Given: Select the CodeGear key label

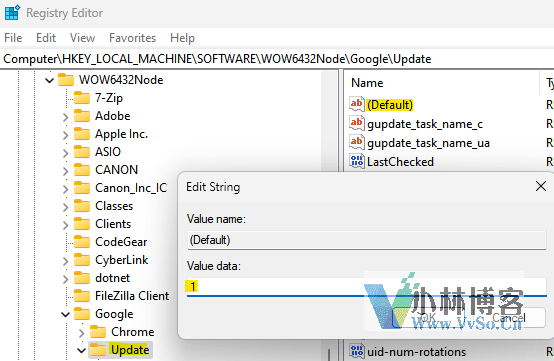Looking at the screenshot, I should coord(121,242).
